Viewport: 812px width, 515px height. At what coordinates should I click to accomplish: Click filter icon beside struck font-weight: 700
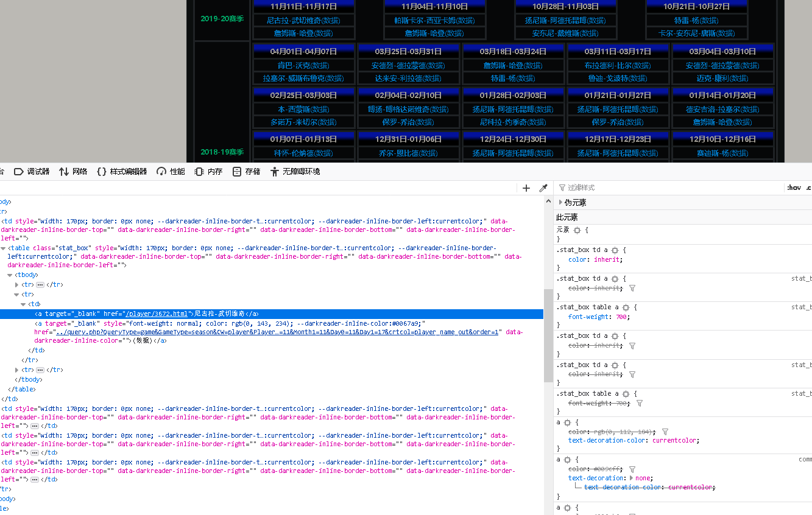coord(639,403)
